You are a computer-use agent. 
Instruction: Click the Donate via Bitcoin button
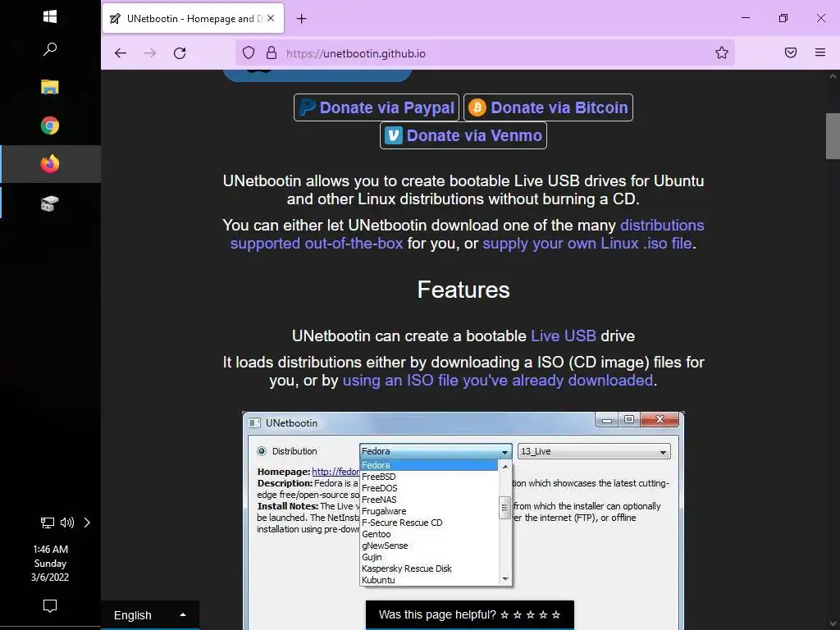548,107
